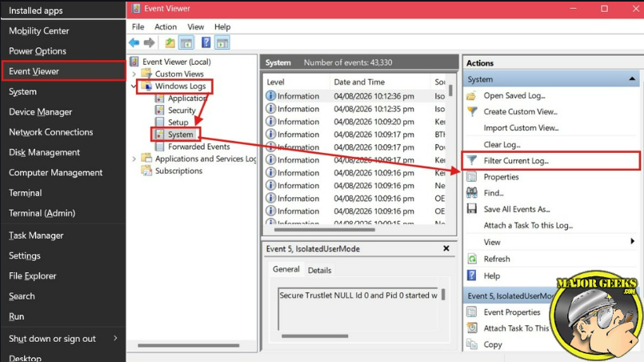Expand Applications and Services Logs node
Image resolution: width=644 pixels, height=362 pixels.
click(134, 159)
